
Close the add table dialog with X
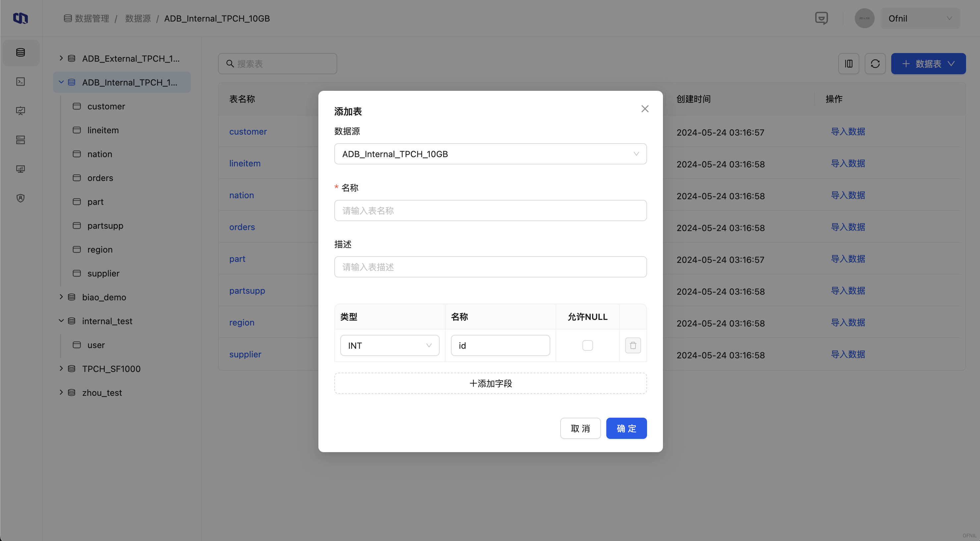coord(645,109)
